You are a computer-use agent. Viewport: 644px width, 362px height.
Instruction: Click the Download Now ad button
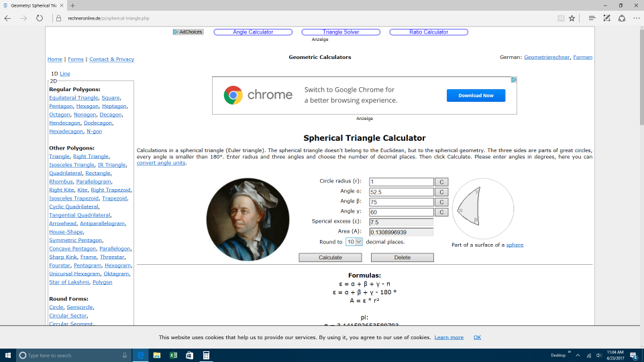(476, 95)
